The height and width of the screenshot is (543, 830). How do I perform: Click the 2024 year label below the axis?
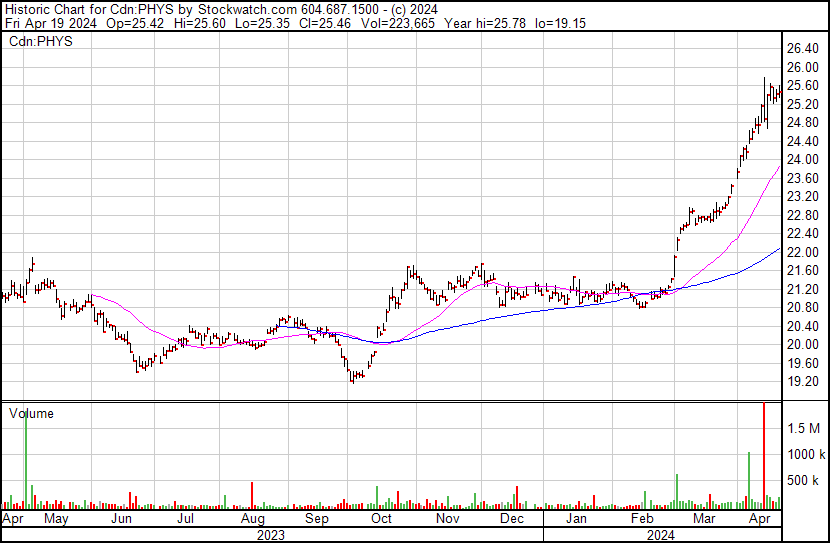coord(660,535)
